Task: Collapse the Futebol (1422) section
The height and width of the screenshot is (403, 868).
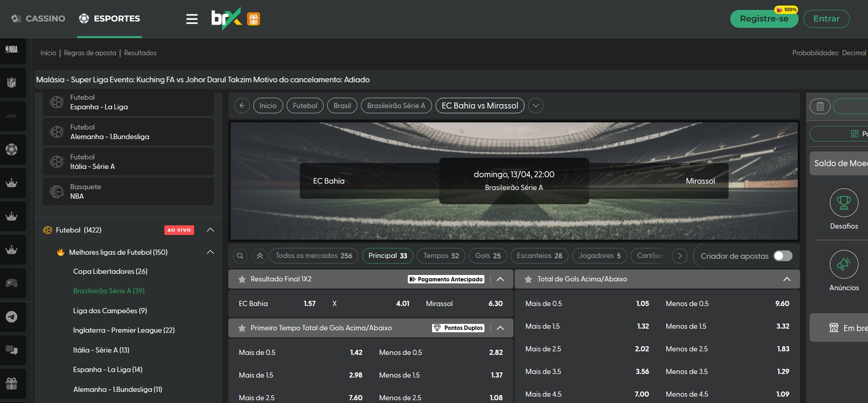Action: click(x=210, y=230)
